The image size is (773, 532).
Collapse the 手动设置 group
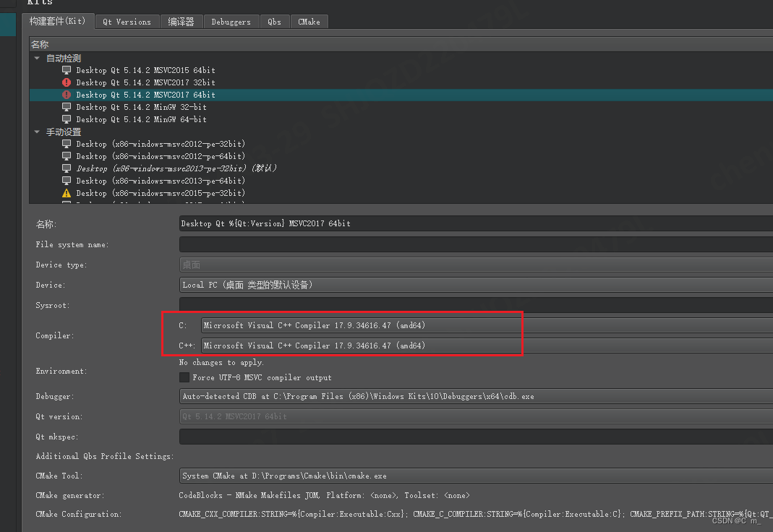coord(37,132)
